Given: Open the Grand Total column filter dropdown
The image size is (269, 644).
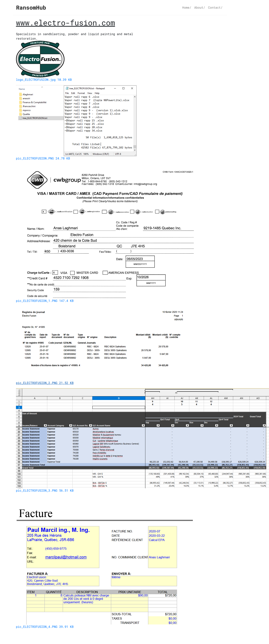Looking at the screenshot, I should coord(264,425).
